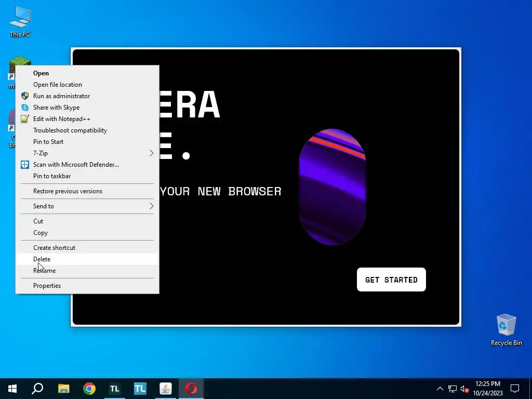Select Create shortcut
Viewport: 532px width, 399px height.
[x=87, y=248]
